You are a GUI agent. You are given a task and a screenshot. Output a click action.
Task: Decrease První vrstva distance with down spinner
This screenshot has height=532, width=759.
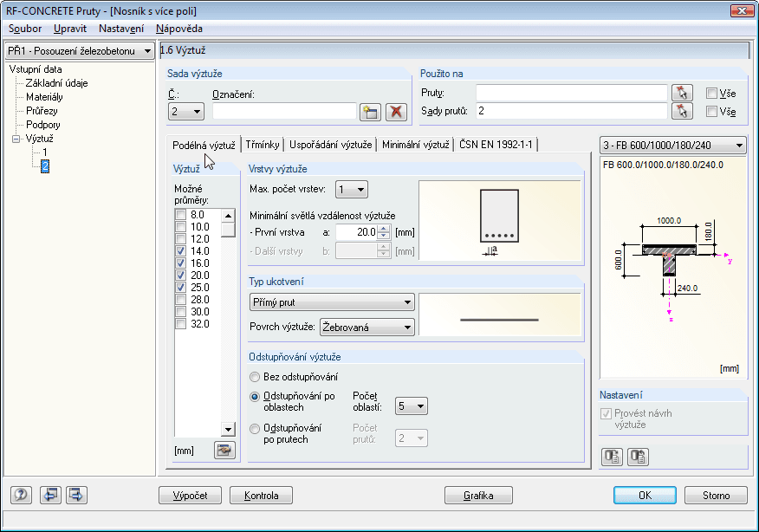383,236
